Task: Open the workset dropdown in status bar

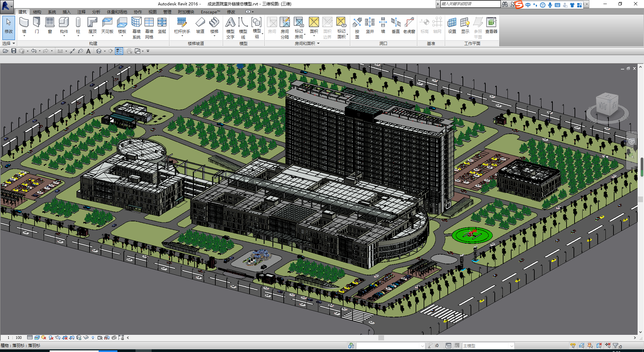Action: point(390,346)
